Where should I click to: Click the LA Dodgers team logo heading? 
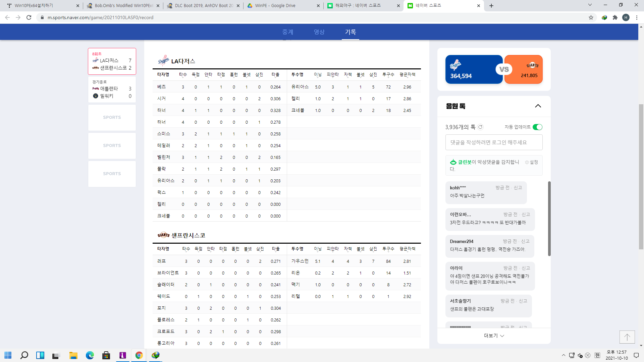[163, 61]
